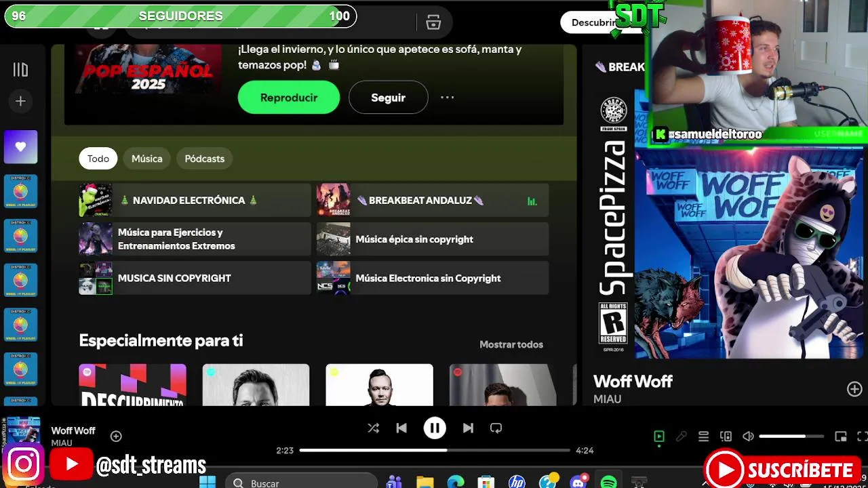Image resolution: width=868 pixels, height=488 pixels.
Task: Click Mostrar todos link
Action: (x=511, y=344)
